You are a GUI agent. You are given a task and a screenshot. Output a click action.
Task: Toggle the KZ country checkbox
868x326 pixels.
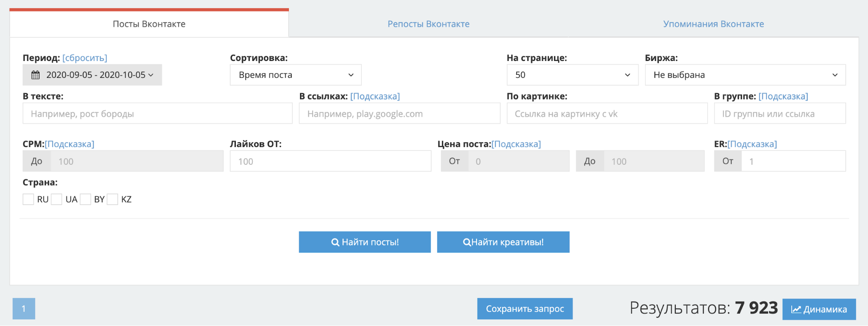(112, 200)
